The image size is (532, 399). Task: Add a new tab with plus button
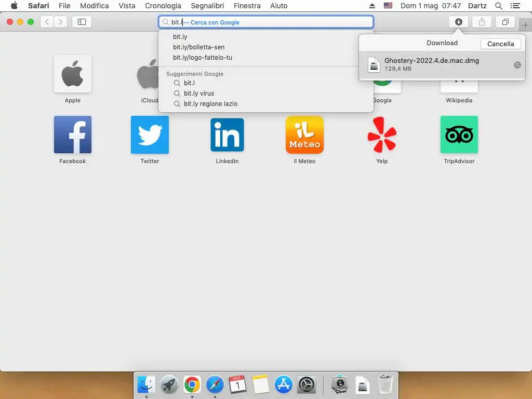[x=525, y=25]
